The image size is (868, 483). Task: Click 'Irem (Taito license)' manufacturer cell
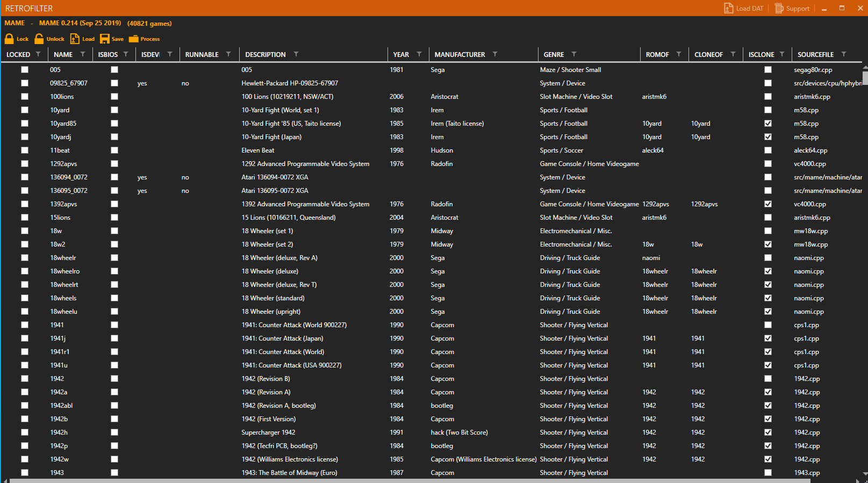[457, 124]
